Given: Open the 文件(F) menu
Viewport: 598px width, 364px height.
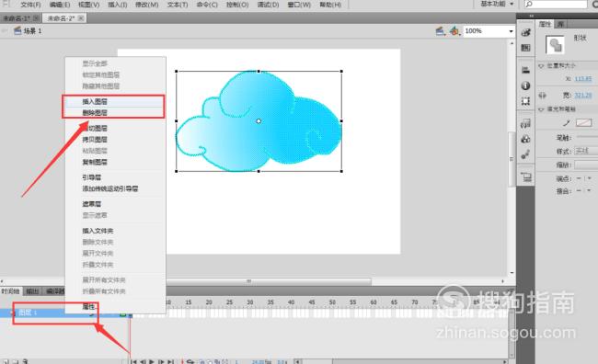Looking at the screenshot, I should [x=30, y=5].
